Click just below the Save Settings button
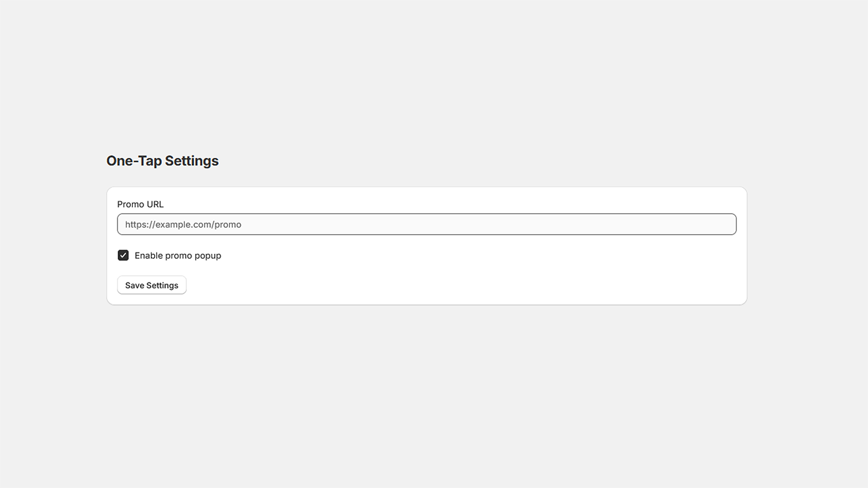868x488 pixels. point(151,299)
